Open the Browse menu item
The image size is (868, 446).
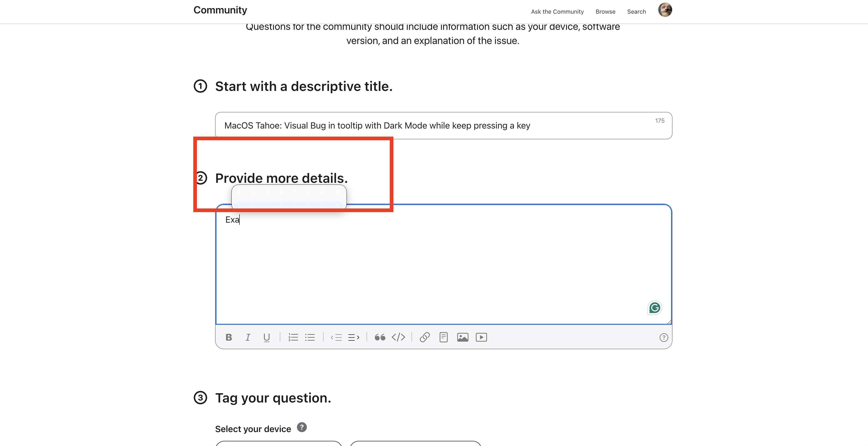coord(605,12)
